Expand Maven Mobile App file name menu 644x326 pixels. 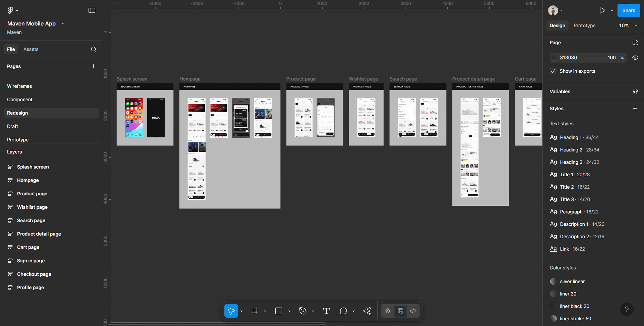[63, 24]
